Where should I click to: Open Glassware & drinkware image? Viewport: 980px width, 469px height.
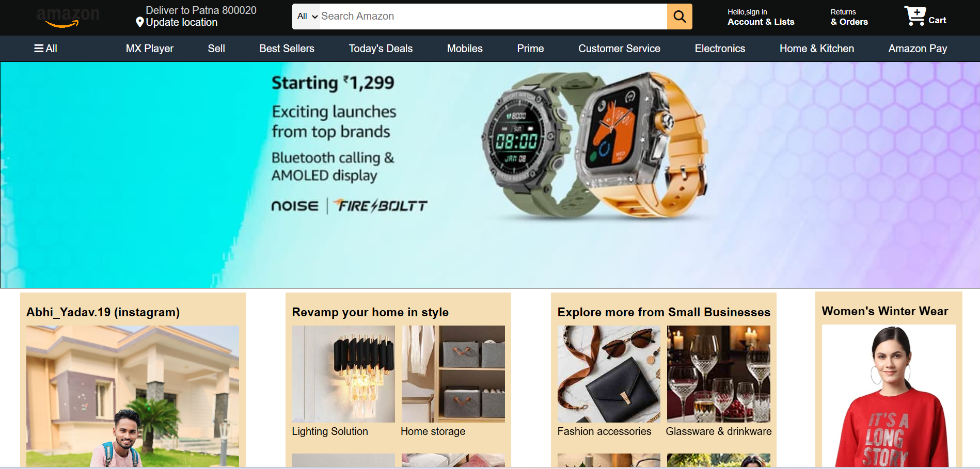tap(719, 374)
